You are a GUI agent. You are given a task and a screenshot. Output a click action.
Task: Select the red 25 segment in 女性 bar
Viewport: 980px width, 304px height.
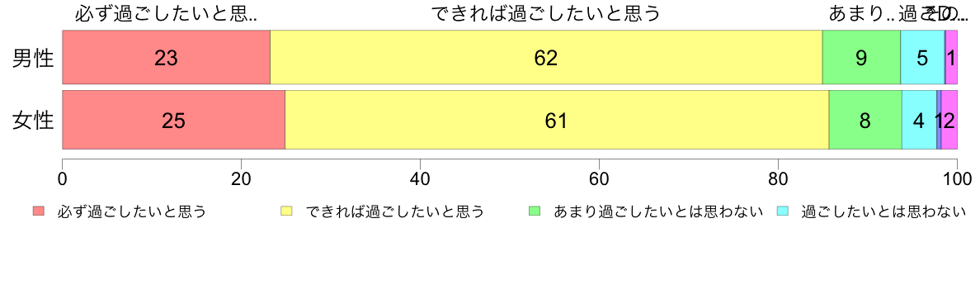[x=174, y=120]
